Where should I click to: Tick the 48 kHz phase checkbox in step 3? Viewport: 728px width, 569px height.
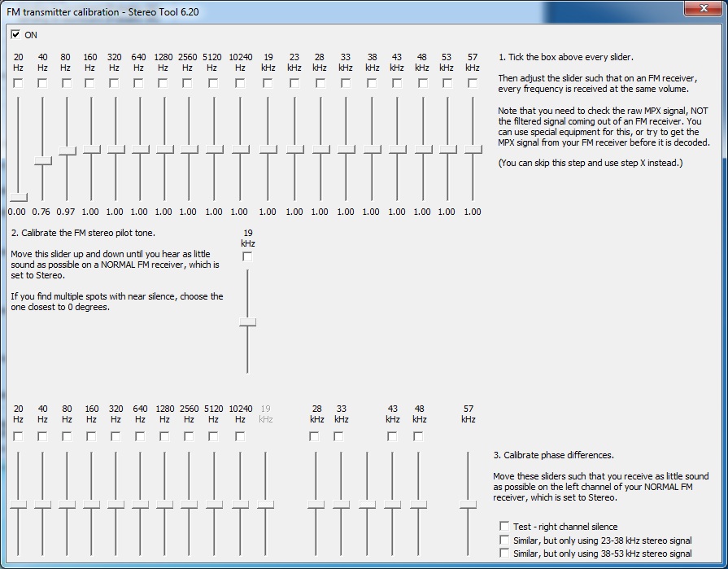pos(418,436)
